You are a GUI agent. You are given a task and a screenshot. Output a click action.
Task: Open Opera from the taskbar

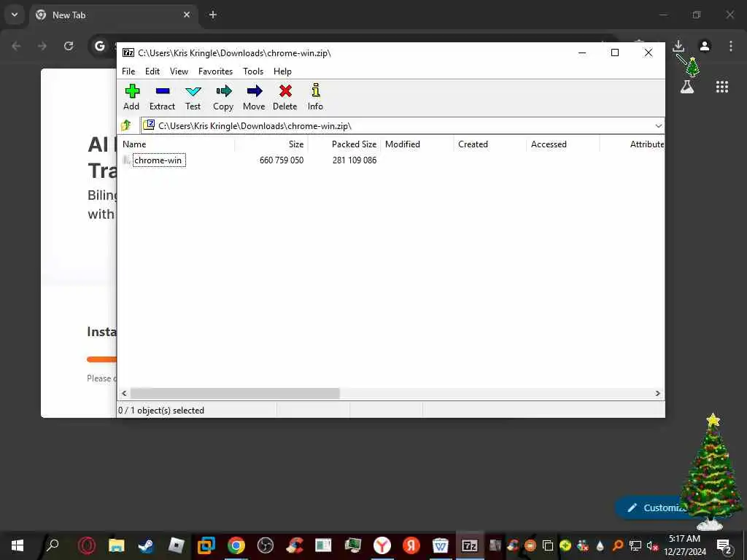pyautogui.click(x=87, y=545)
